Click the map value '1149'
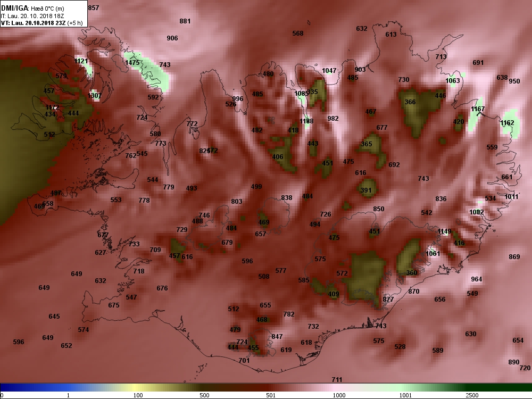The width and height of the screenshot is (532, 399). coord(444,231)
